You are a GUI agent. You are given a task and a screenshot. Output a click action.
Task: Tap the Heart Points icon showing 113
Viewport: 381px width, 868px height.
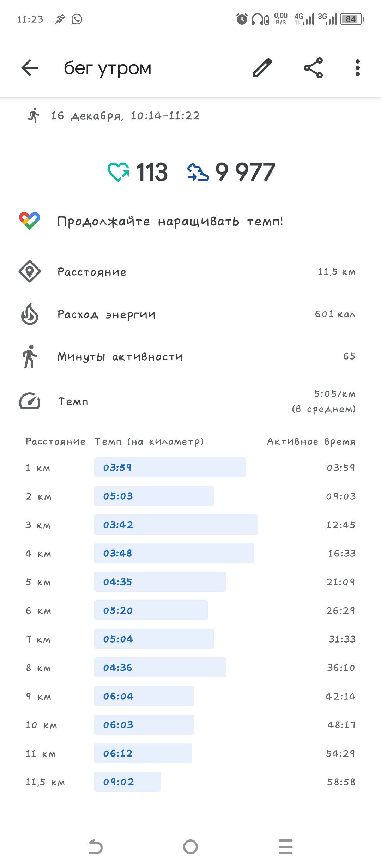pos(118,172)
